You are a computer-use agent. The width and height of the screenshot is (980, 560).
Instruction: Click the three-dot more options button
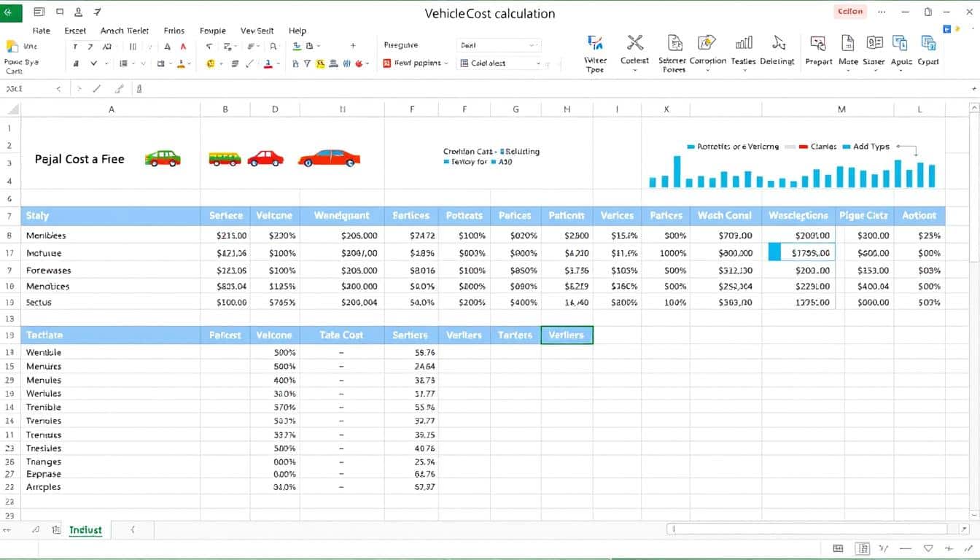pos(882,12)
